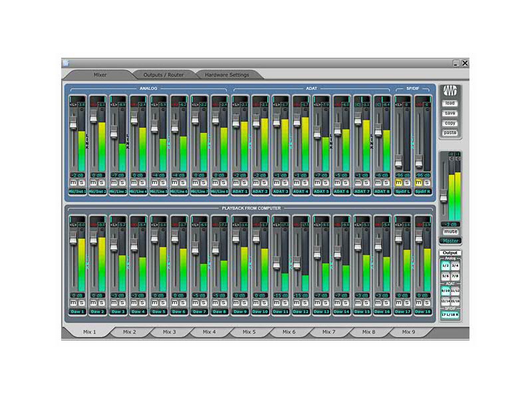Toggle Analog output 3/4 routing

click(x=455, y=266)
